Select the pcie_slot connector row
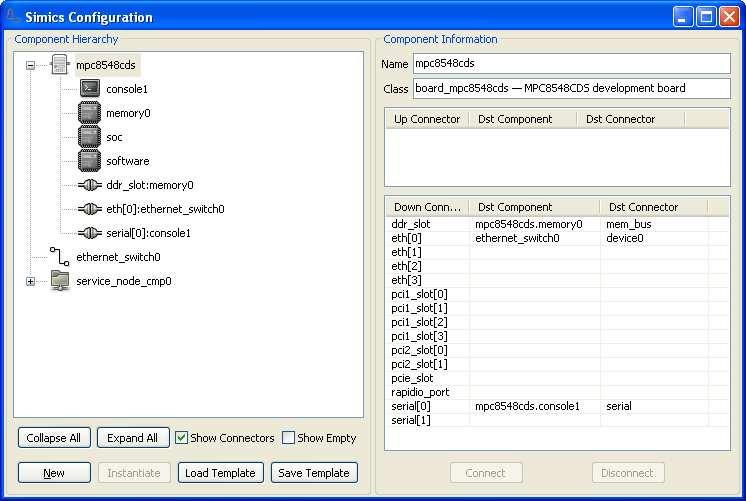The width and height of the screenshot is (746, 501). point(557,378)
